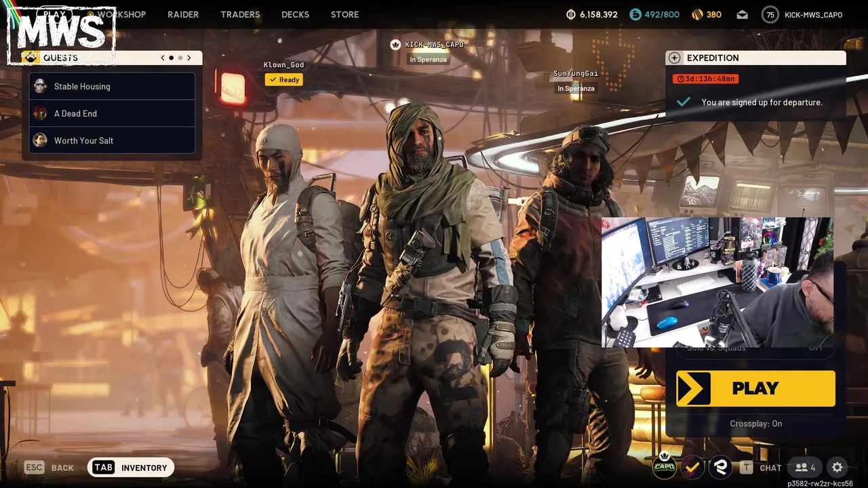Click the white R logo squad avatar

[x=720, y=466]
